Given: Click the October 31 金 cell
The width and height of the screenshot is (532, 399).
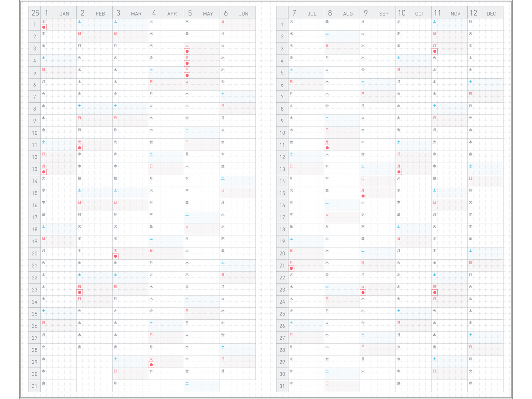Looking at the screenshot, I should [x=413, y=386].
